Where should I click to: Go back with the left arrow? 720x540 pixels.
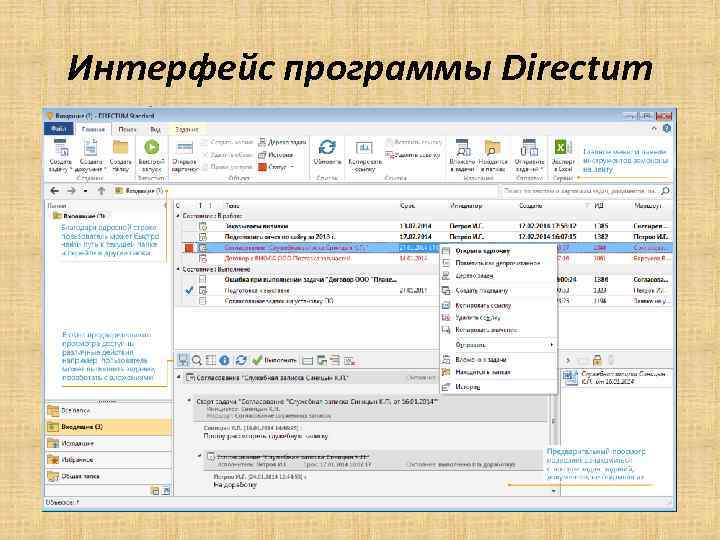55,191
